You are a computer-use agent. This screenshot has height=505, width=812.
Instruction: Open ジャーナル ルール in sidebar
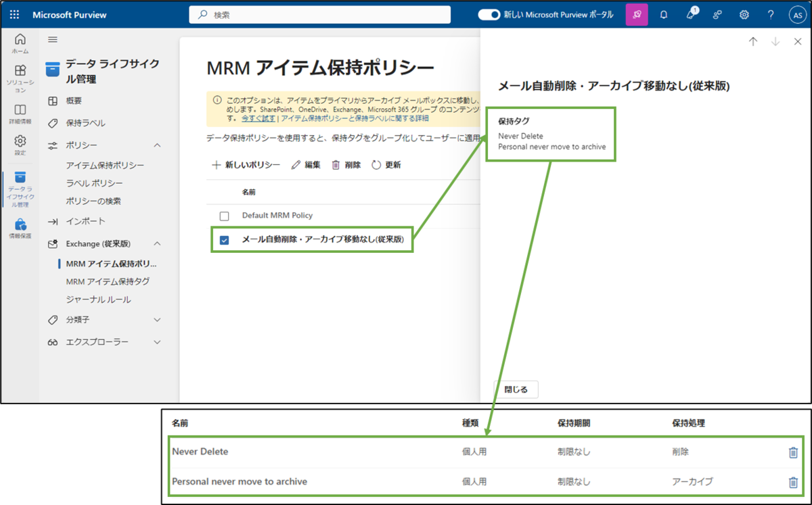(x=98, y=299)
